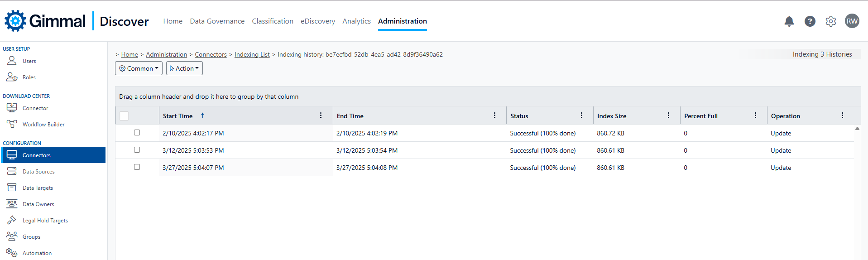Open the Start Time column options menu

tap(321, 116)
